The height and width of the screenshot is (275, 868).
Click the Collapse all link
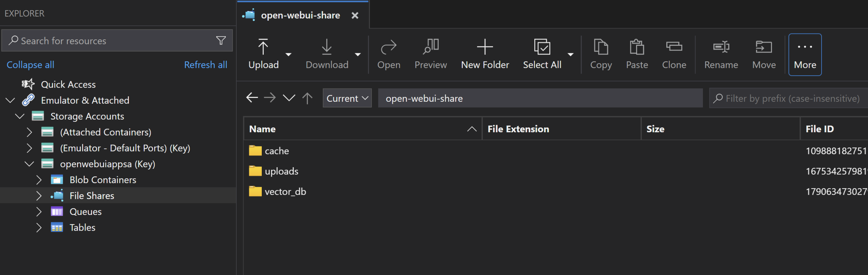[x=31, y=65]
